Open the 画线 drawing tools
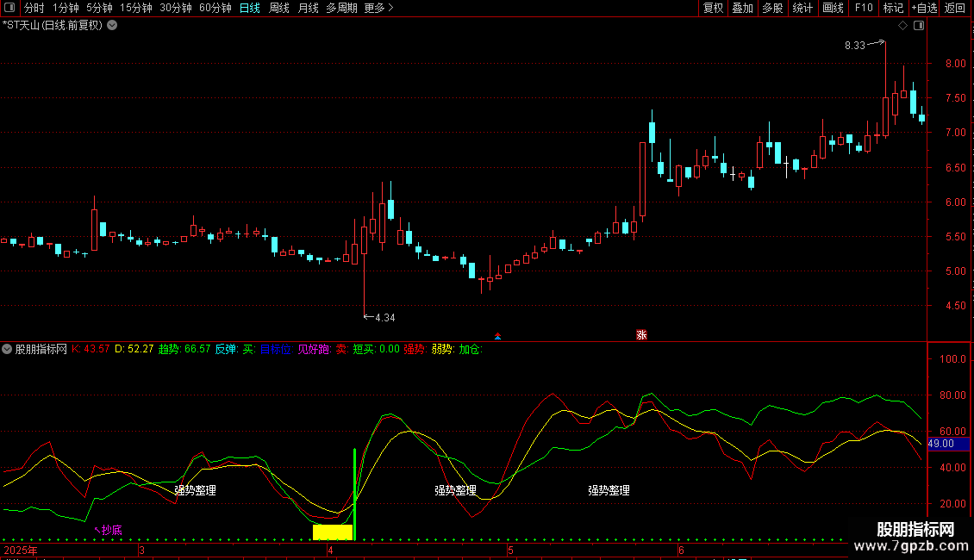 tap(833, 8)
